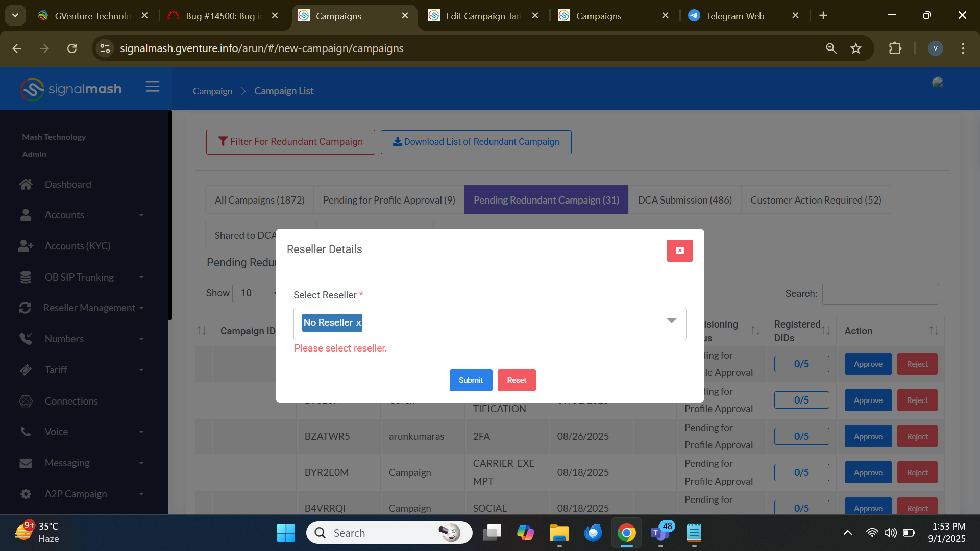Sort by the Registered DIDs column

(x=825, y=331)
